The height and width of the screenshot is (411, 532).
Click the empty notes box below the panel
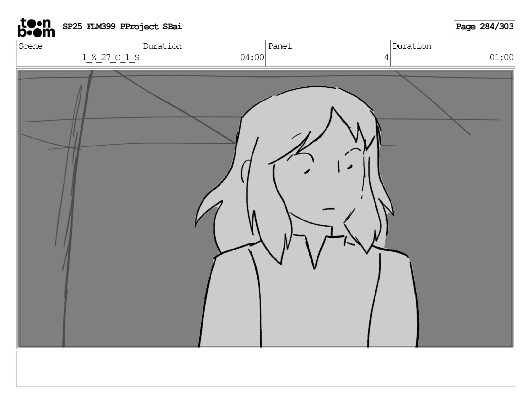(x=265, y=369)
